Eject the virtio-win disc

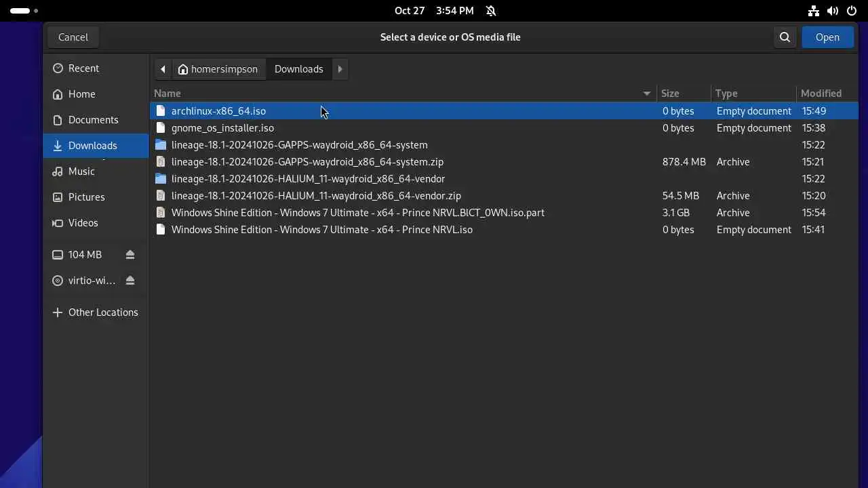[130, 281]
